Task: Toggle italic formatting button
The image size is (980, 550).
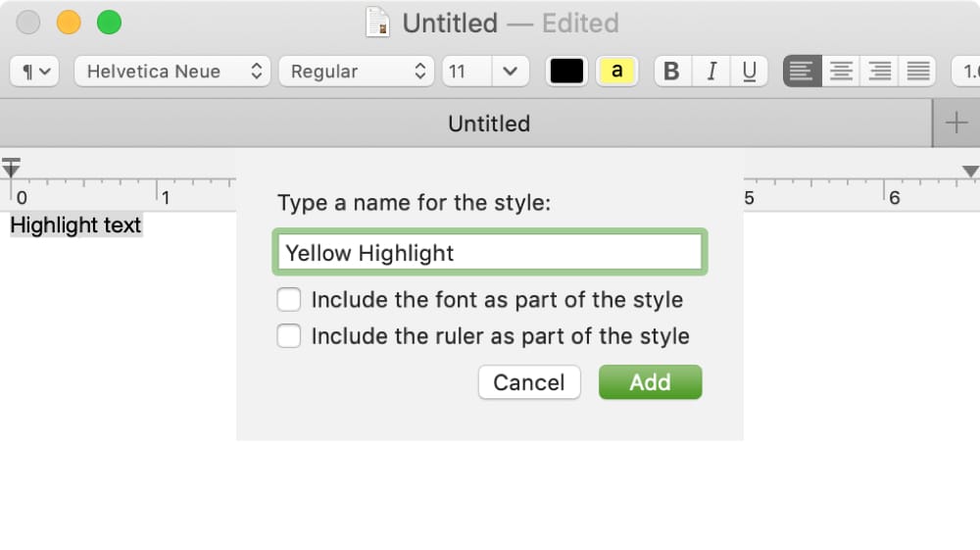Action: (711, 72)
